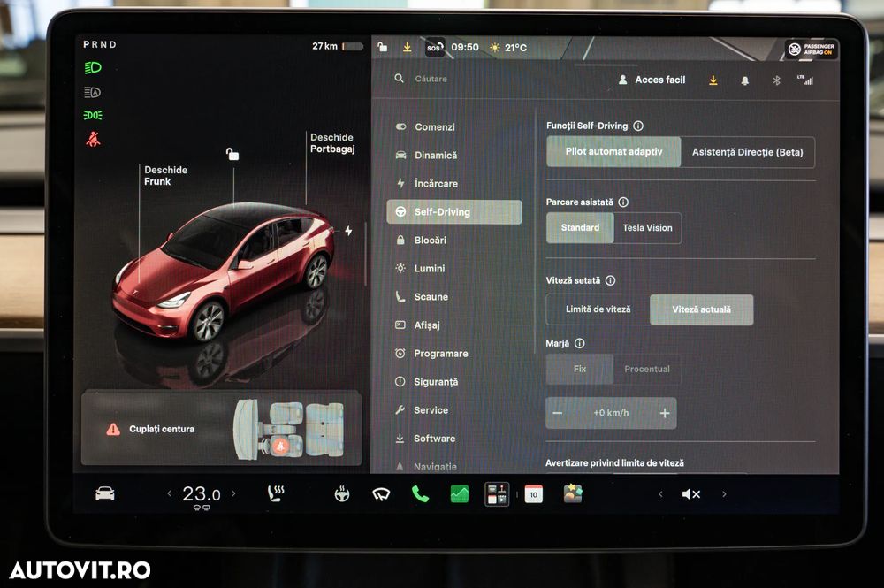Tap the Cuplați centura warning card
Image resolution: width=884 pixels, height=588 pixels.
pyautogui.click(x=221, y=429)
